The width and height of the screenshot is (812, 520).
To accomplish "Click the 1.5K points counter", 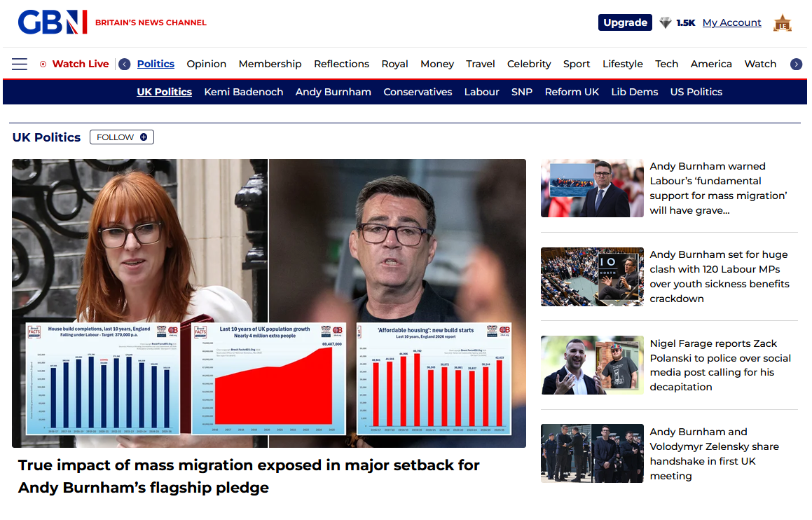I will [x=686, y=23].
